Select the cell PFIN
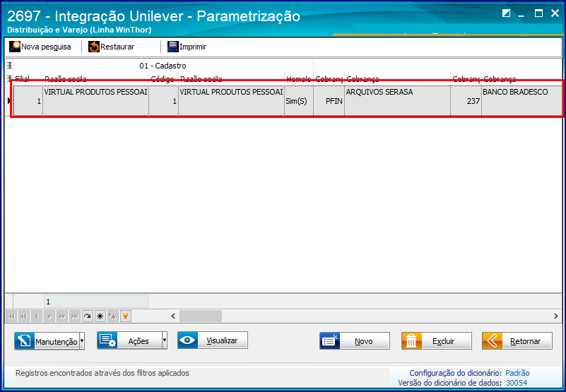Image resolution: width=566 pixels, height=392 pixels. point(329,101)
